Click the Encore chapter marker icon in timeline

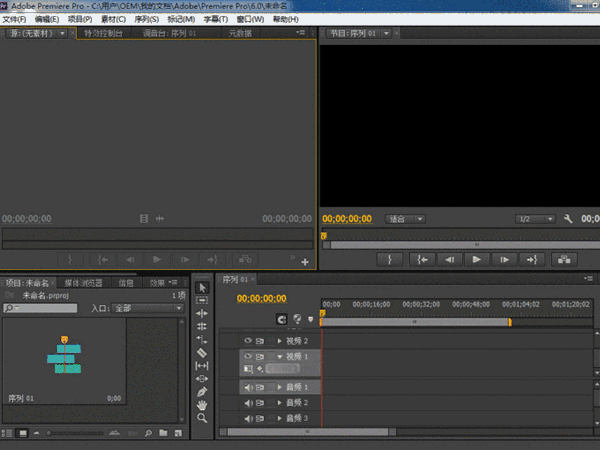[x=297, y=319]
